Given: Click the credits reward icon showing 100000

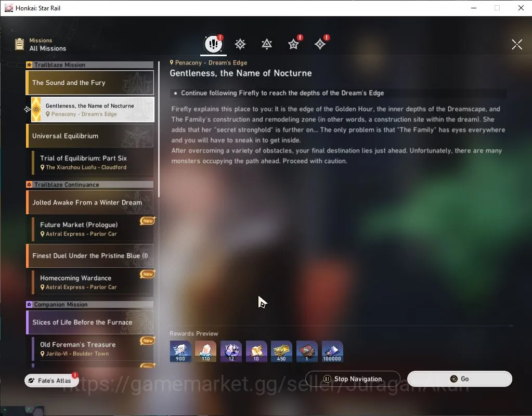Looking at the screenshot, I should click(332, 351).
